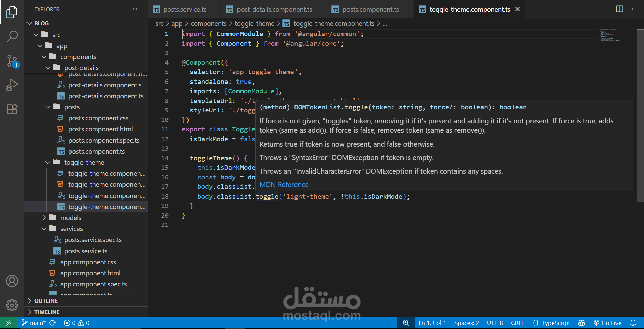Switch to post-details.component.ts tab
The image size is (644, 329).
[273, 9]
